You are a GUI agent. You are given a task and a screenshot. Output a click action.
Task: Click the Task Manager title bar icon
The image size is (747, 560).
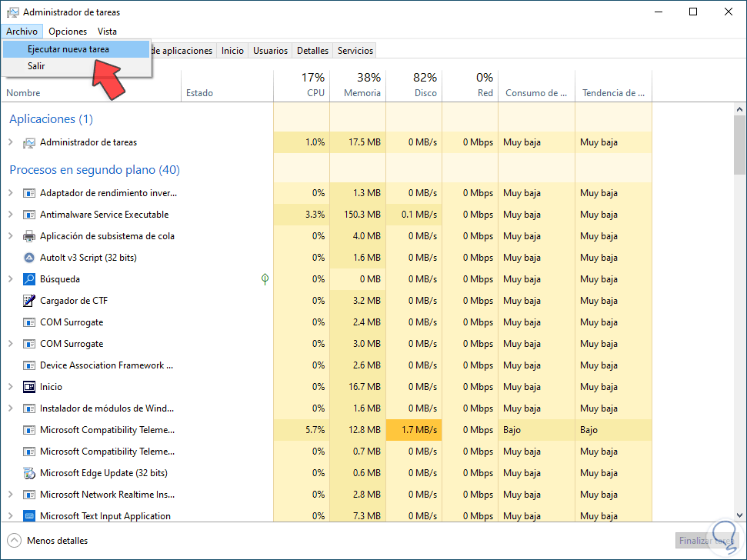(x=13, y=12)
